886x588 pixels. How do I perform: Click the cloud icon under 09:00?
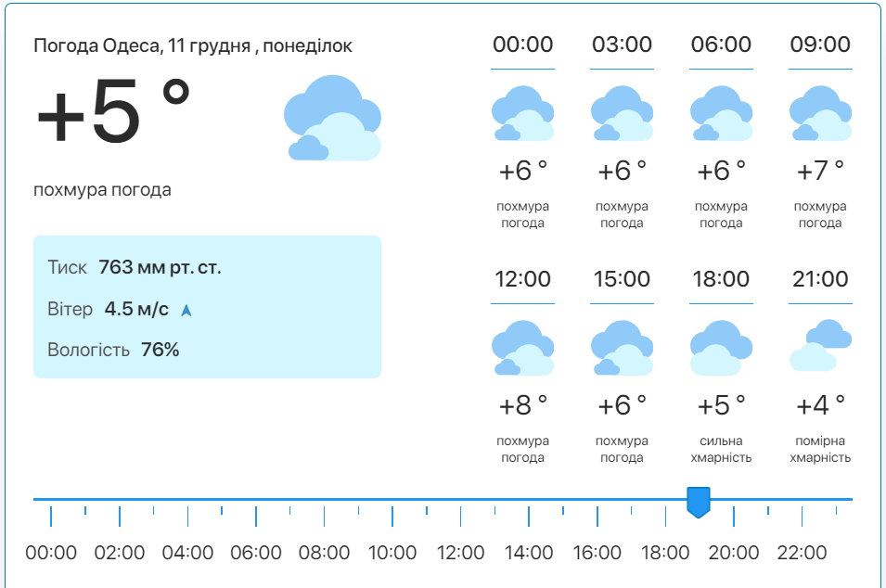click(820, 113)
